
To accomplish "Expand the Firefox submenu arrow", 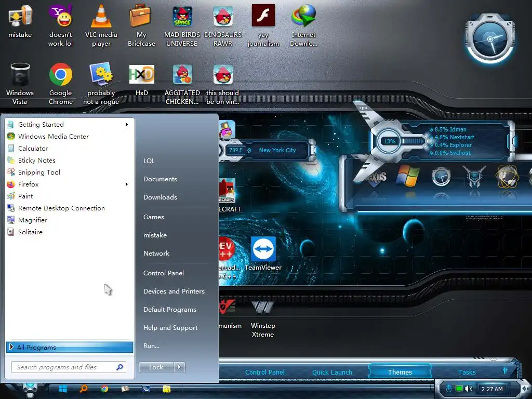I will (x=127, y=184).
